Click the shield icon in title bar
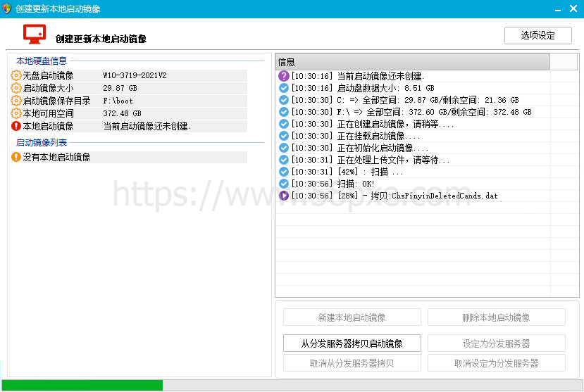 click(7, 8)
